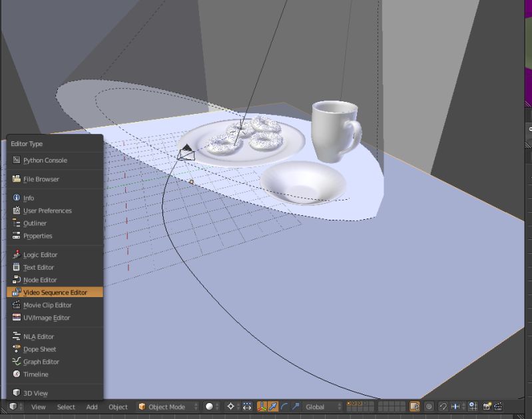Screen dimensions: 532x419
Task: Toggle proportional editing circle icon
Action: click(x=429, y=406)
